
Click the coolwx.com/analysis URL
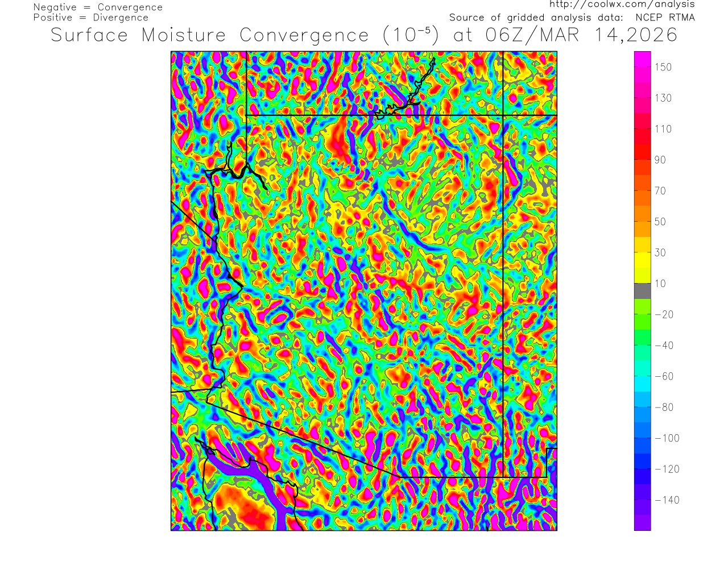coord(622,5)
